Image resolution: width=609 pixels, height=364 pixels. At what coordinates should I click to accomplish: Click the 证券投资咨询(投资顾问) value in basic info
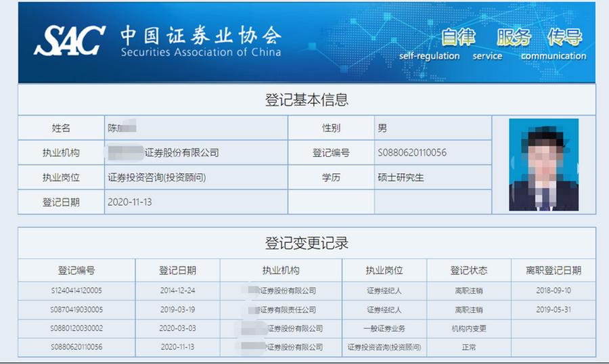pos(156,178)
